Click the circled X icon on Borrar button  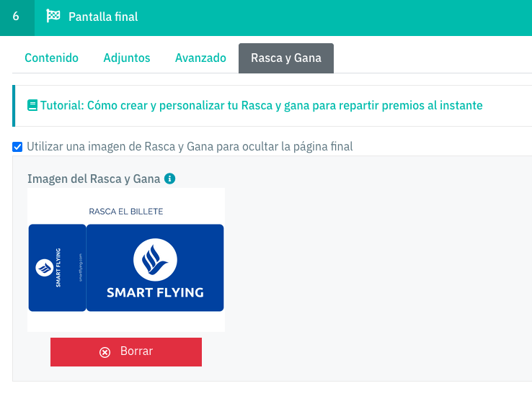point(105,352)
